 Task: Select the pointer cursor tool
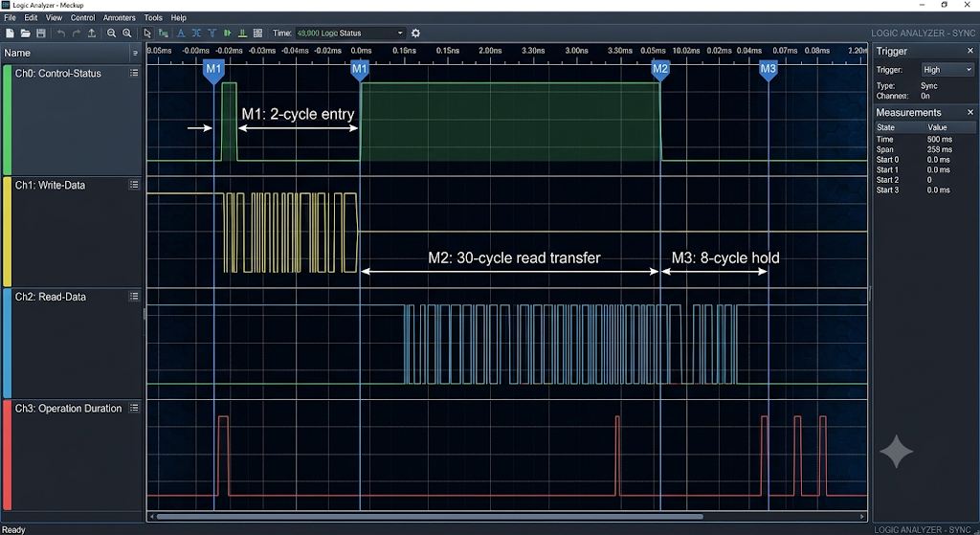coord(147,33)
